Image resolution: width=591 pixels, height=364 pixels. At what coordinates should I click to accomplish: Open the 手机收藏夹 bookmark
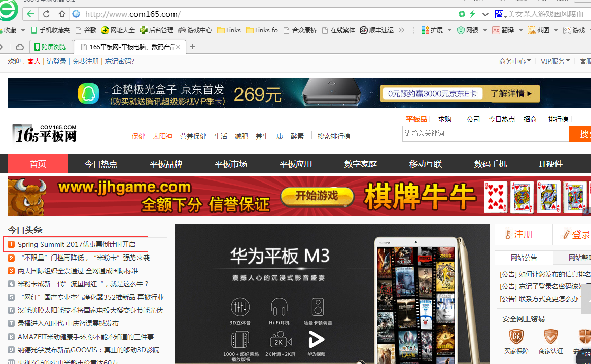pos(51,30)
